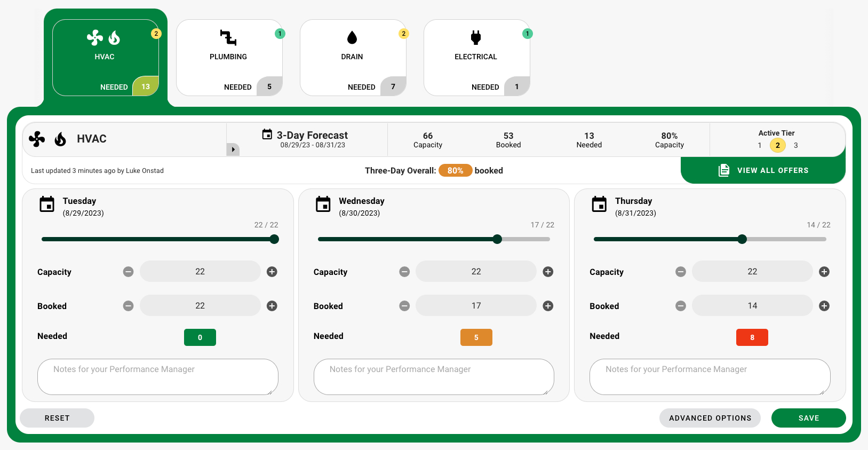Click the Electrical needed count 1

[x=517, y=86]
